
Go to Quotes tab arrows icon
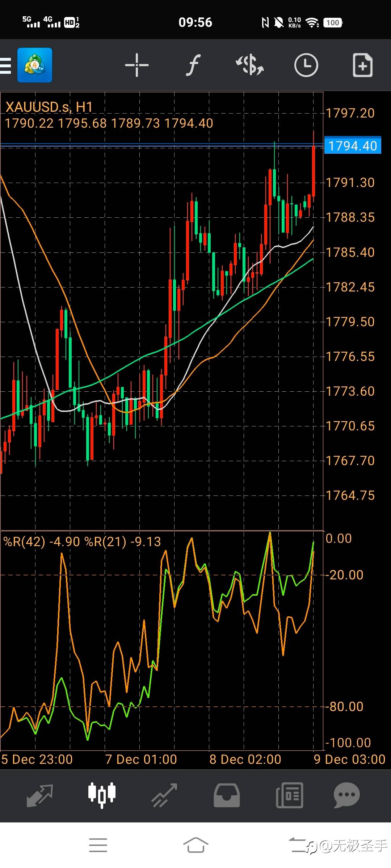40,795
